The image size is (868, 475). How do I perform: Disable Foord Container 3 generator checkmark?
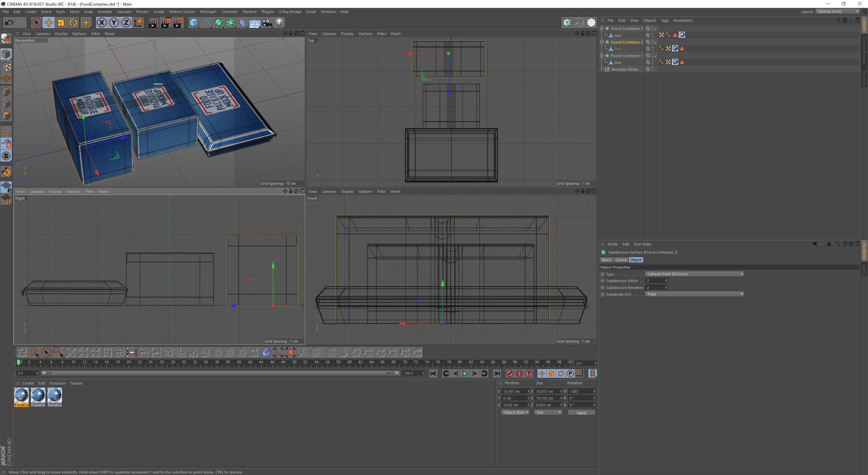656,28
